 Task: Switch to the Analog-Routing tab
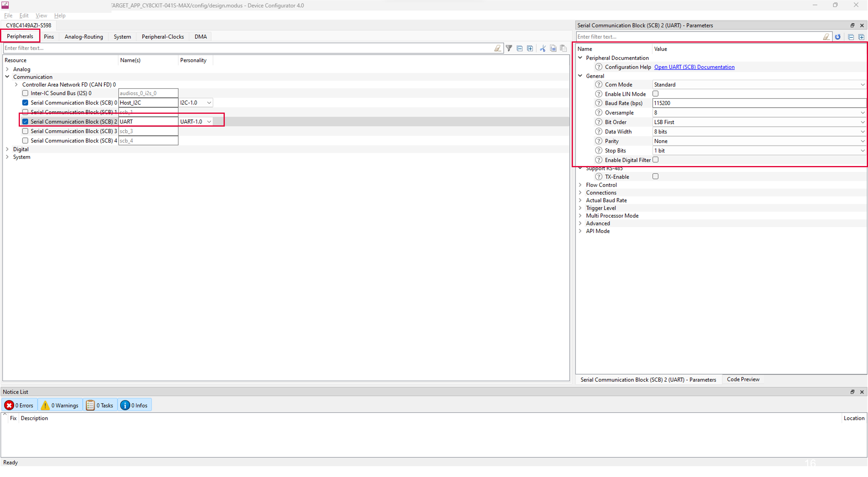coord(84,36)
